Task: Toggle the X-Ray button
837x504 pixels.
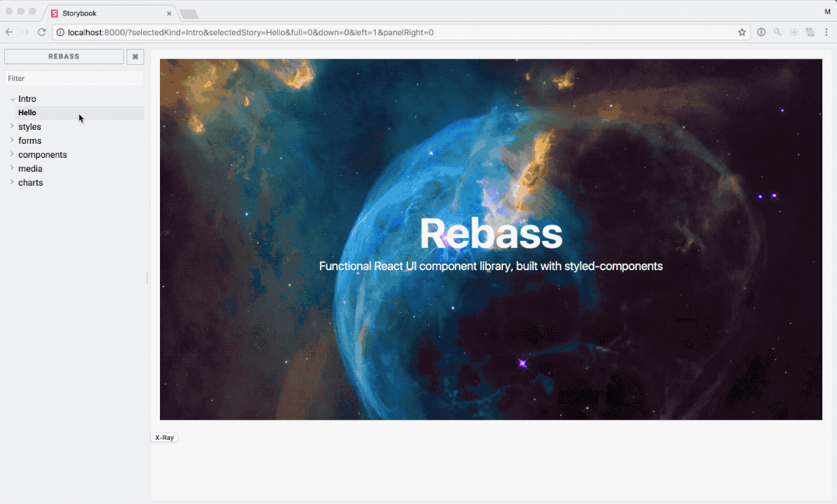Action: pos(164,437)
